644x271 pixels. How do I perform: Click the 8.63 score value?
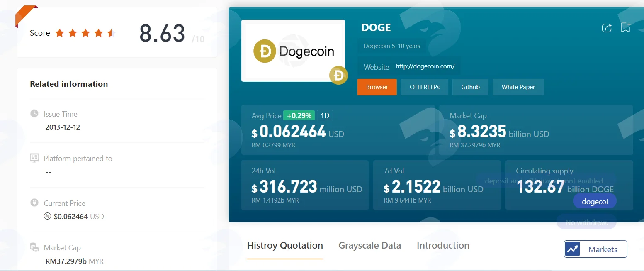point(162,34)
